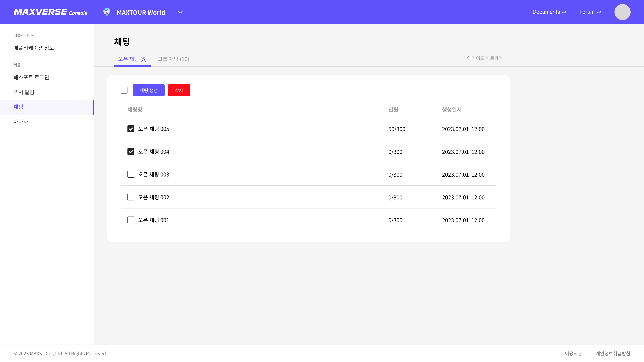This screenshot has width=644, height=362.
Task: Click the 오픈 채팅 005 row name
Action: [x=153, y=129]
